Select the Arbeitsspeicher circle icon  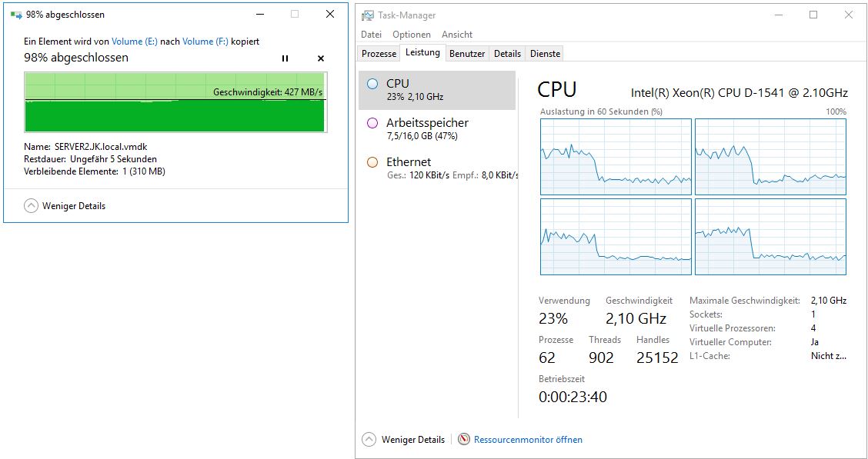tap(372, 123)
